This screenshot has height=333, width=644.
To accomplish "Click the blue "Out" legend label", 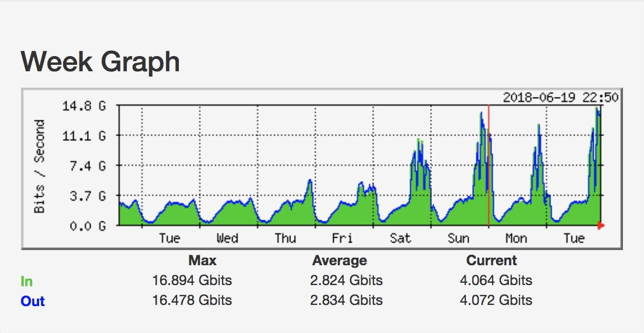I will (33, 301).
